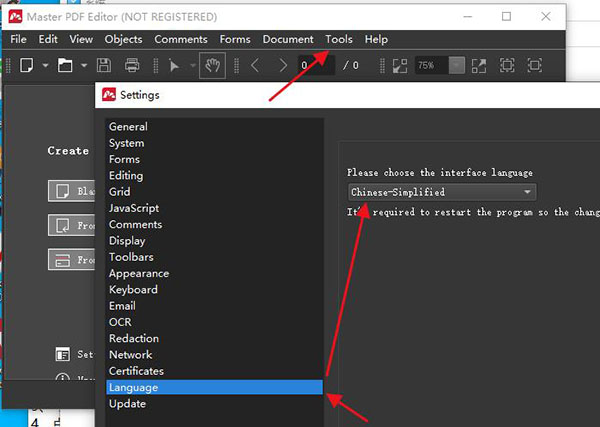The image size is (600, 427).
Task: Click the Settings icon on start page
Action: coord(62,354)
